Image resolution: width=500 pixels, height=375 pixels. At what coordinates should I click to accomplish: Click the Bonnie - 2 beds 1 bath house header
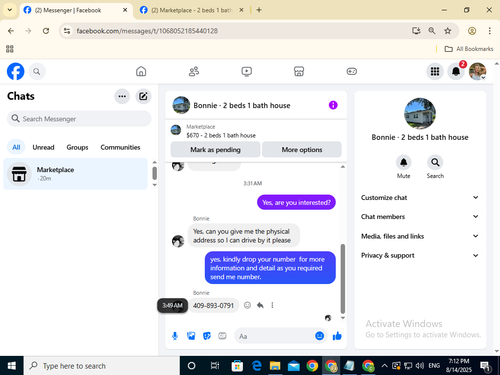click(242, 105)
